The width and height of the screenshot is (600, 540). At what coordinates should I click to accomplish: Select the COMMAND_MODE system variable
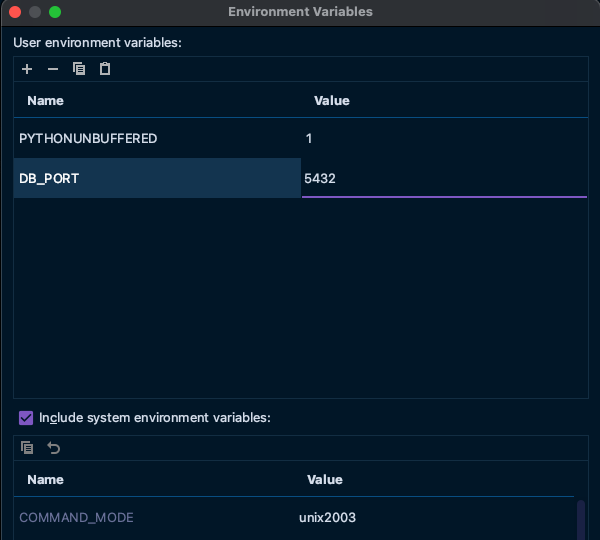(76, 518)
